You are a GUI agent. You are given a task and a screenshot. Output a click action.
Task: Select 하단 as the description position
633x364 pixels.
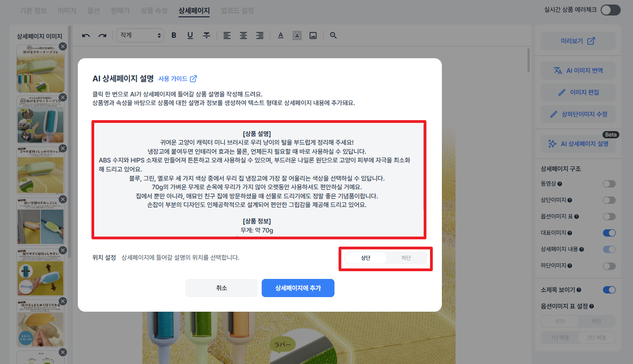pos(406,257)
